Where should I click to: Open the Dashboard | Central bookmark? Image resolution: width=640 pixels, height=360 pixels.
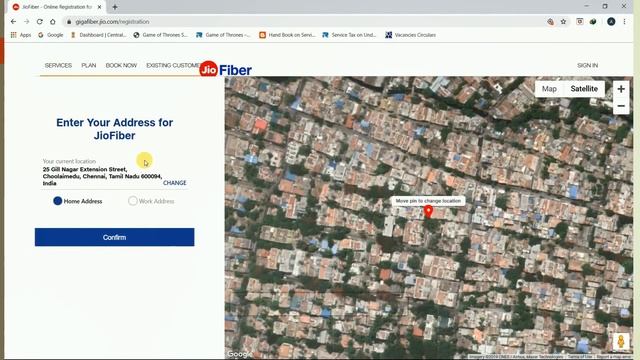pos(98,35)
